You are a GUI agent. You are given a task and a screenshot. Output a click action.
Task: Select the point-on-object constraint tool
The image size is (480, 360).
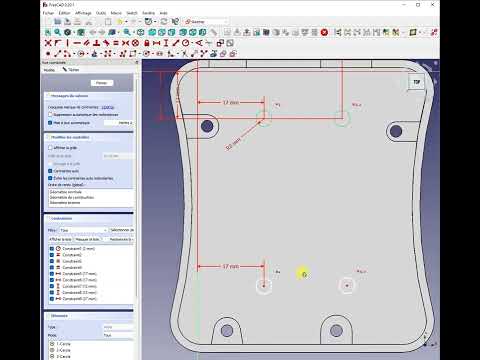tap(58, 43)
